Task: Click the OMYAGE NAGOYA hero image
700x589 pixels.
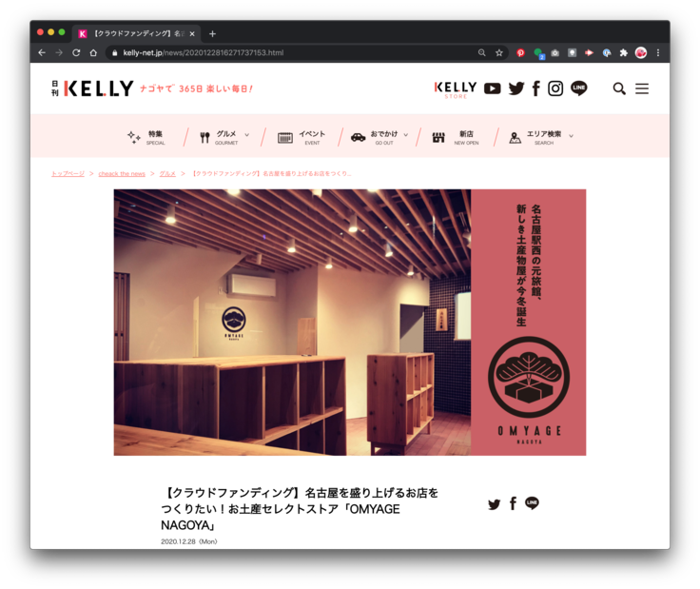Action: [x=349, y=322]
